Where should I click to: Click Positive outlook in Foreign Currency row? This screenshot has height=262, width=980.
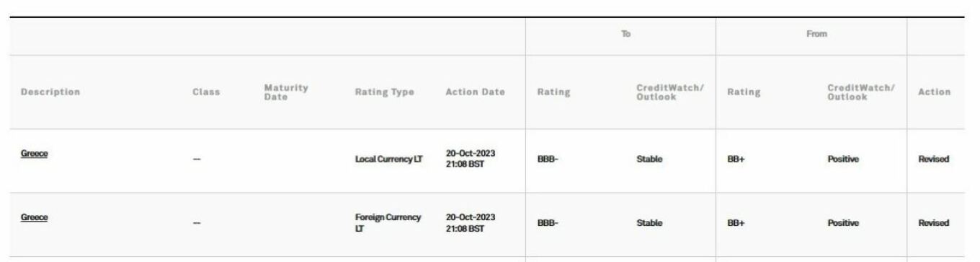[842, 223]
